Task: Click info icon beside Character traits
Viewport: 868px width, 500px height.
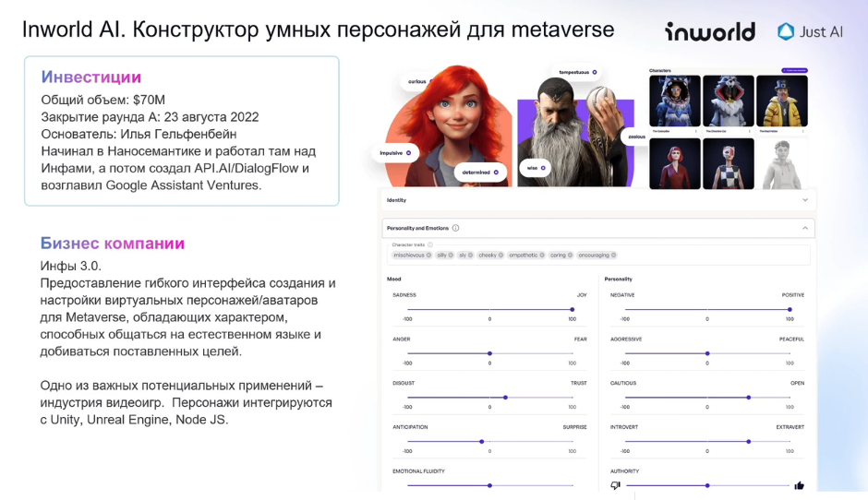Action: [430, 244]
